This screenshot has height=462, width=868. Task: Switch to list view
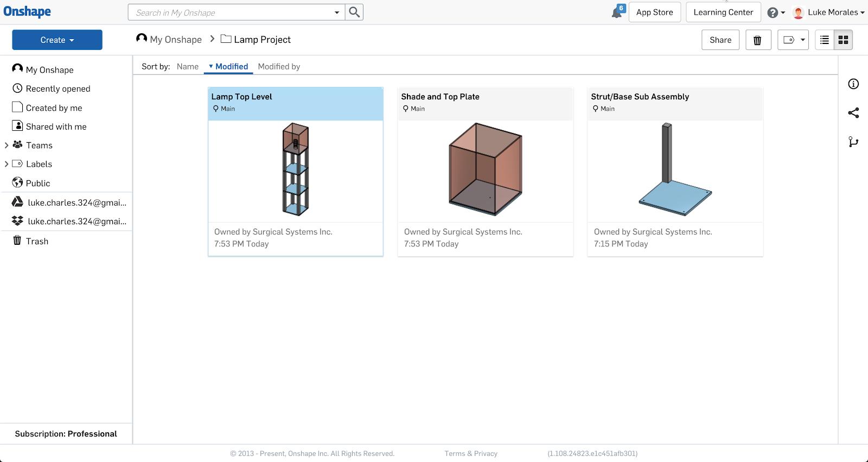[825, 40]
